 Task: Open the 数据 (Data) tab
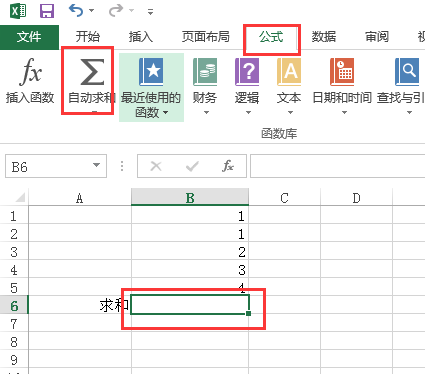[324, 37]
